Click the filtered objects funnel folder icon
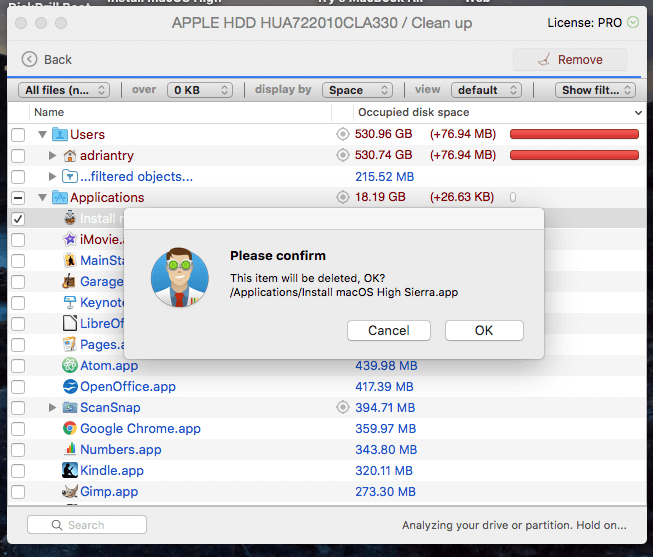653x557 pixels. (x=70, y=177)
